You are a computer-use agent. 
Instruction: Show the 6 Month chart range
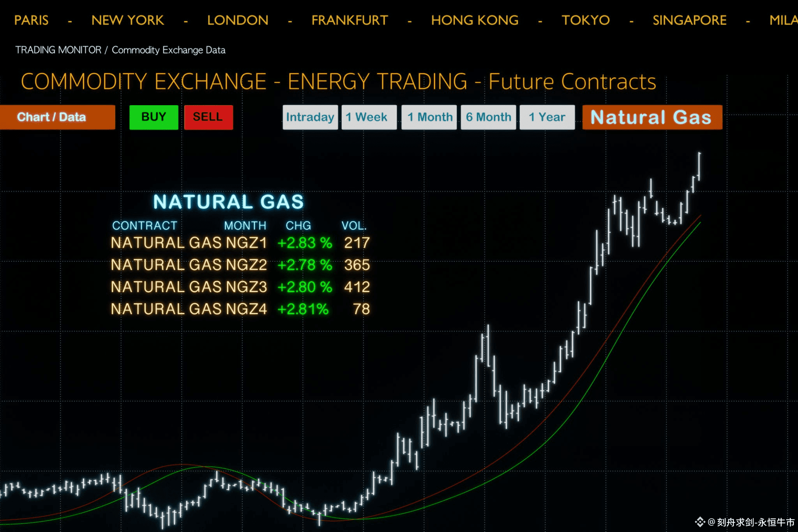[488, 117]
